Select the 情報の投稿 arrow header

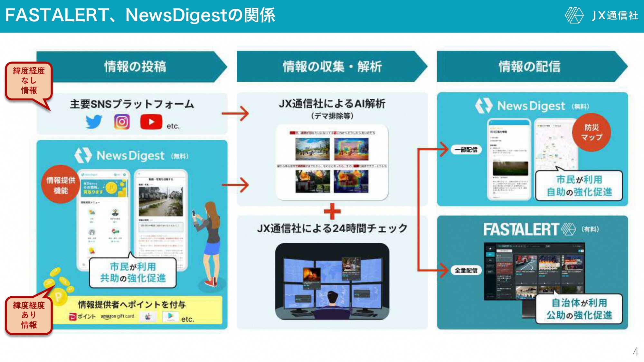click(132, 67)
